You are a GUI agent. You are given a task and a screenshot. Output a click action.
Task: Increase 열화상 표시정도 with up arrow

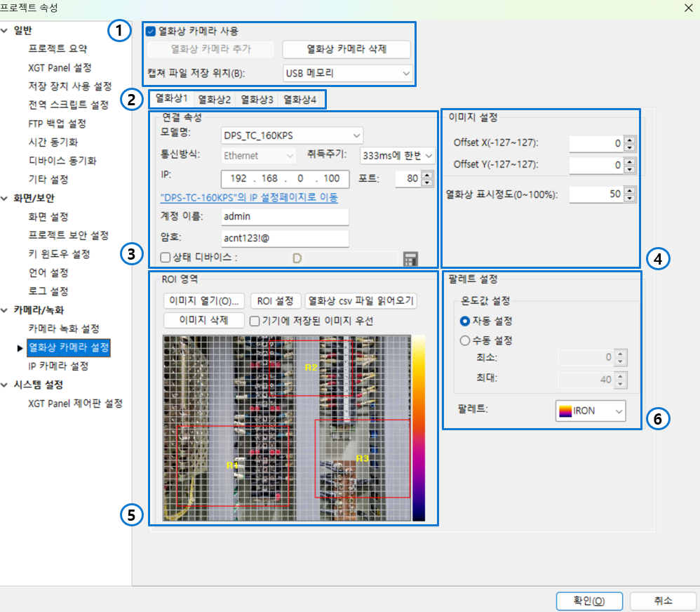click(629, 191)
